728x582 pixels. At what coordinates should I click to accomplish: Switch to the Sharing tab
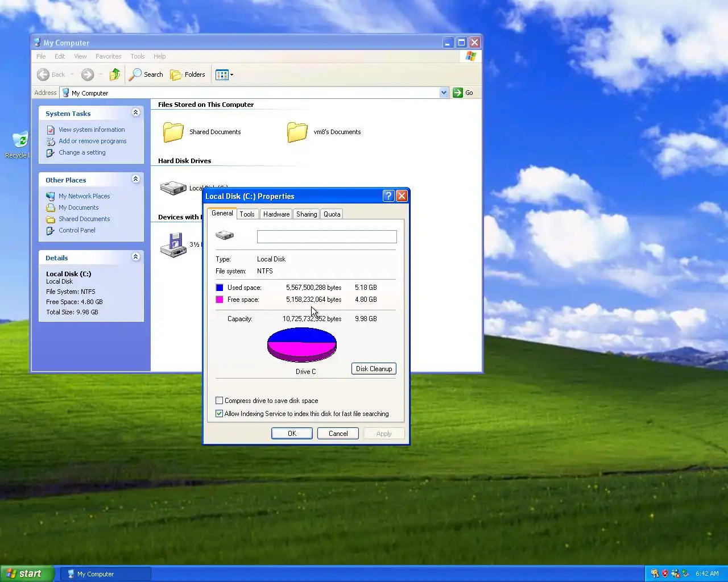[x=307, y=214]
